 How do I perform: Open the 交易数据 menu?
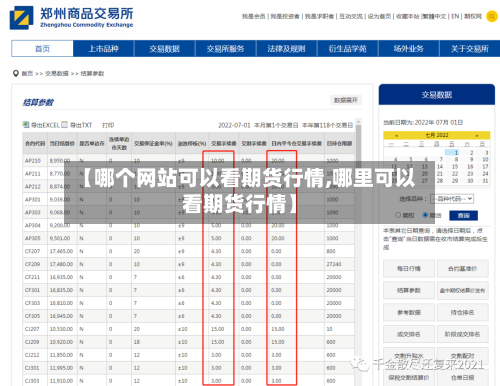point(164,49)
